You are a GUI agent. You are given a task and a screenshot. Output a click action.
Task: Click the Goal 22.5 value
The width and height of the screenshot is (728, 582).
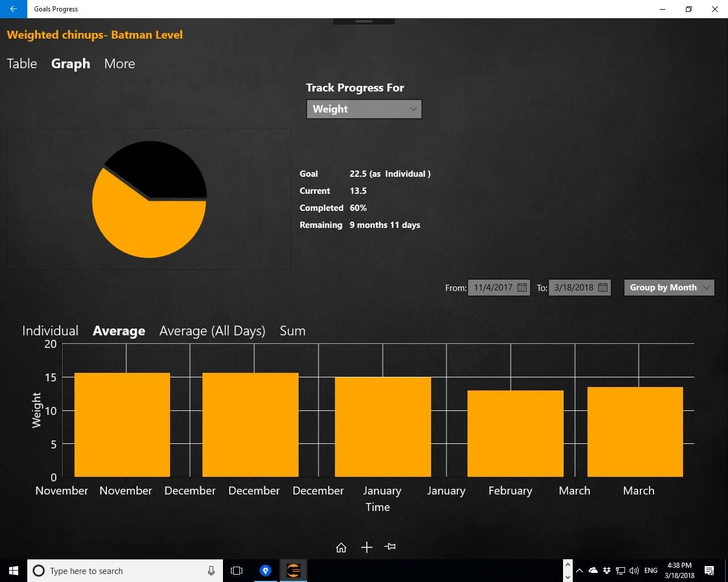click(x=390, y=174)
